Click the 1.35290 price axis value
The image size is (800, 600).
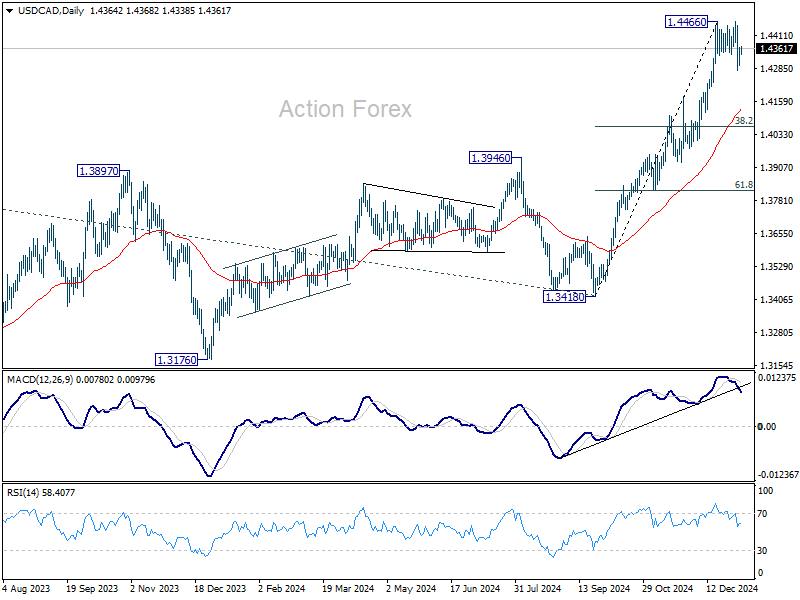click(x=777, y=267)
